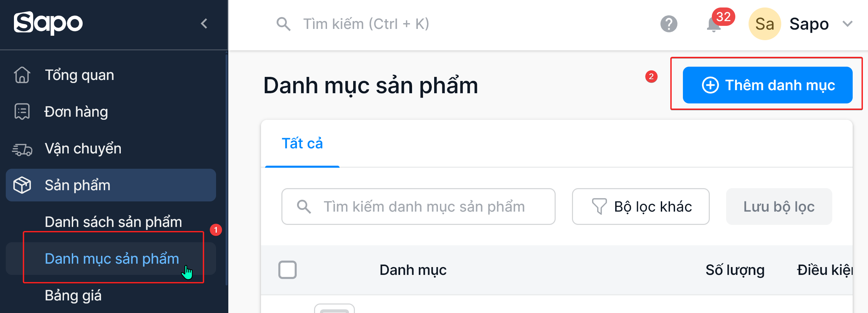Tick the select-all checkbox in table header

[x=288, y=270]
